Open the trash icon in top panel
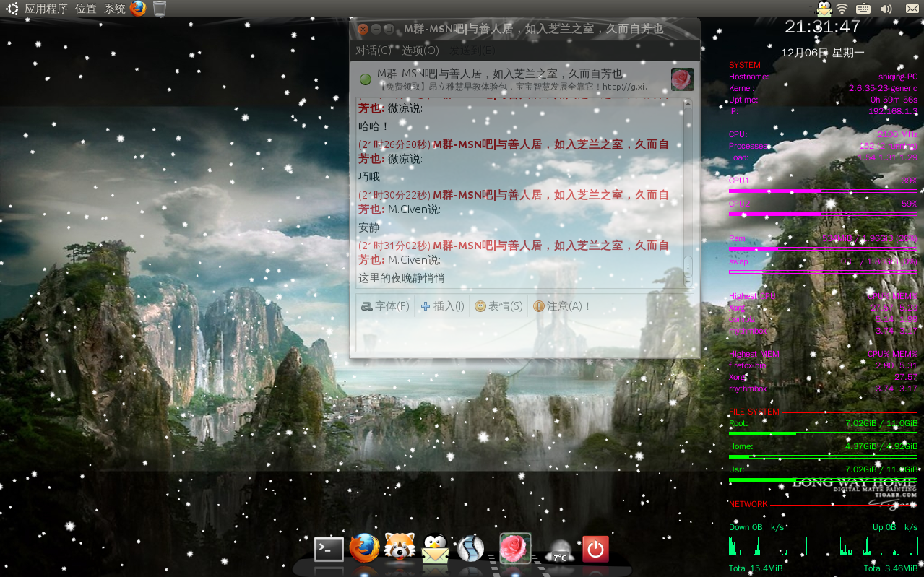 point(160,9)
